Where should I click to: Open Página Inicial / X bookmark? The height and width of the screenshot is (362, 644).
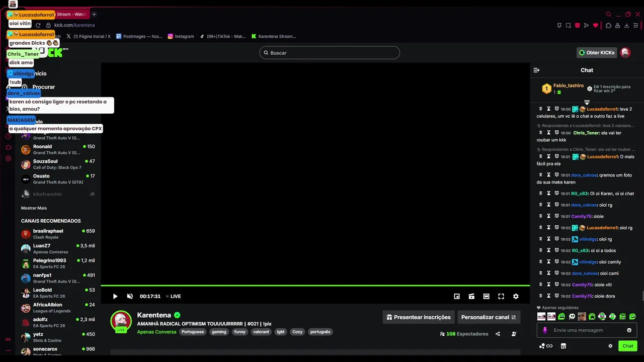pos(88,36)
